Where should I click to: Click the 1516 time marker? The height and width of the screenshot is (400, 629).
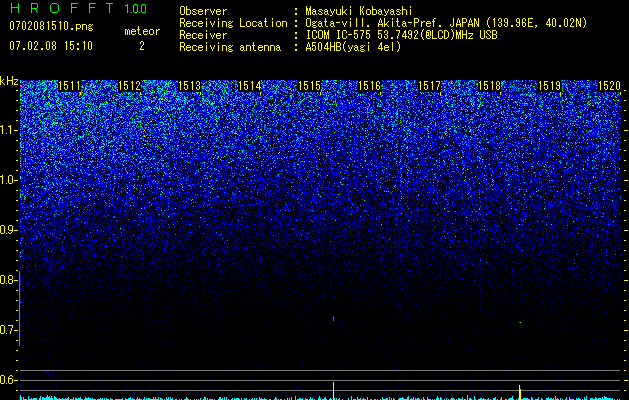pyautogui.click(x=369, y=86)
